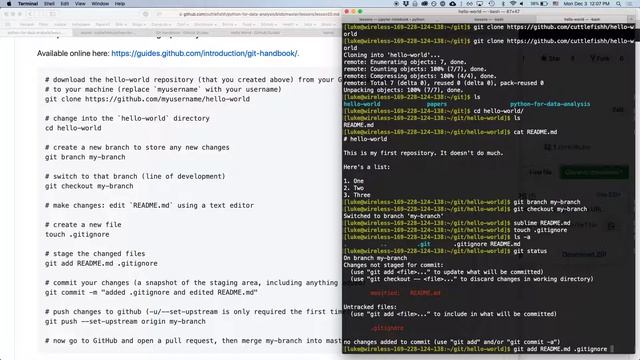Open Spotlight search magnifier icon
The width and height of the screenshot is (640, 360).
pyautogui.click(x=619, y=4)
